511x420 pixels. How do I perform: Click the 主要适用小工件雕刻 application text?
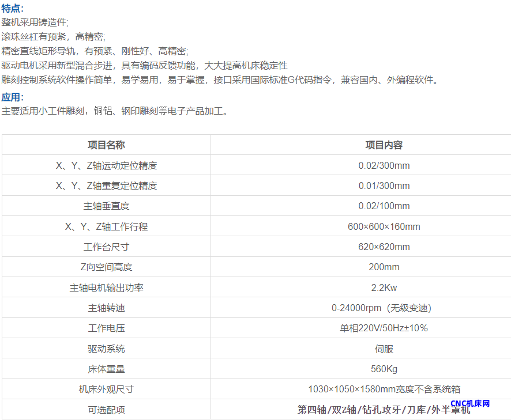pyautogui.click(x=115, y=111)
